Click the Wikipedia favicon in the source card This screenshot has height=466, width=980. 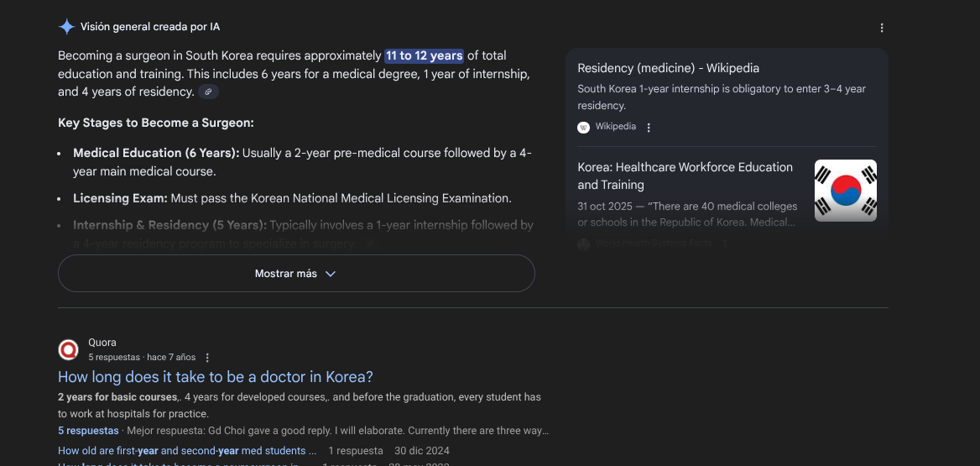click(x=584, y=128)
